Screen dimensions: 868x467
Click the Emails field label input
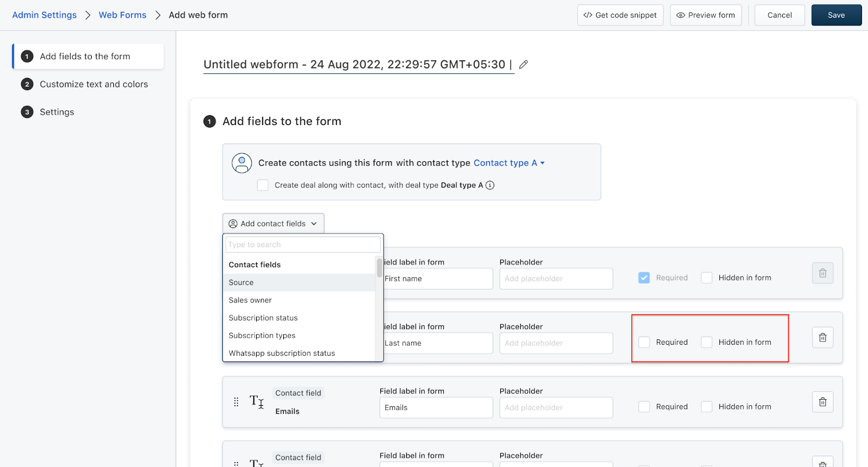coord(436,408)
